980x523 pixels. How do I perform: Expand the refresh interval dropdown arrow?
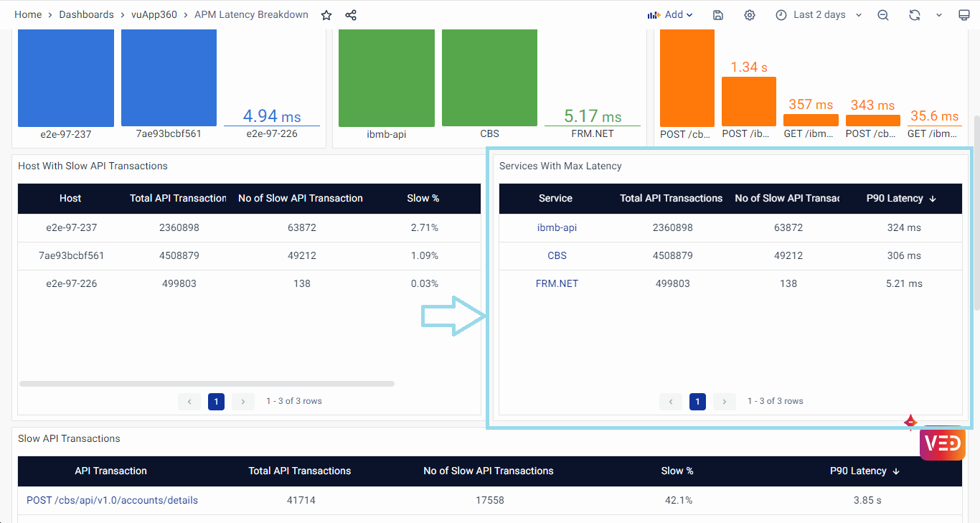pos(938,15)
